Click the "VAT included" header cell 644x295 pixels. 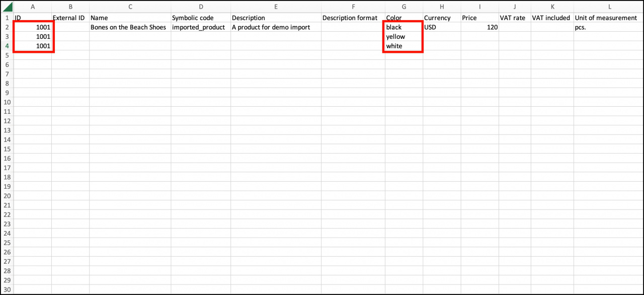(x=552, y=18)
